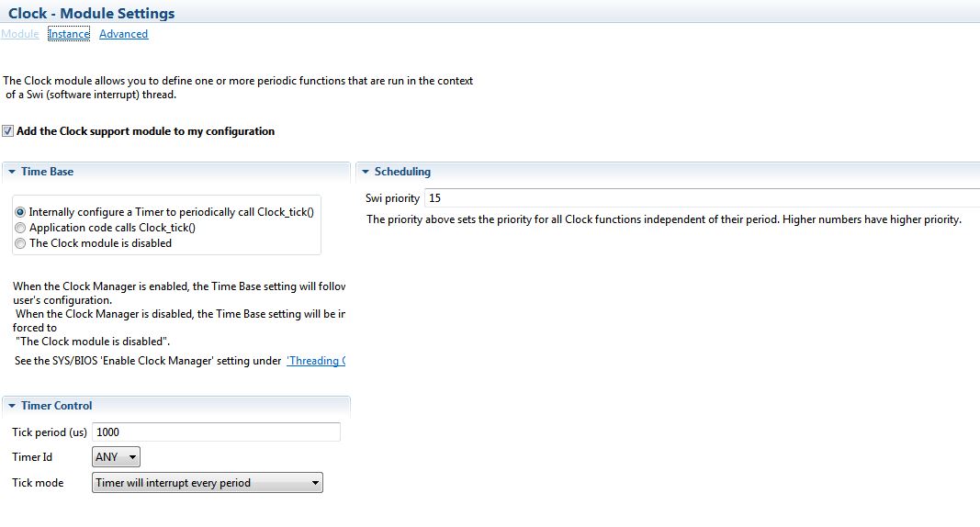The width and height of the screenshot is (980, 527).
Task: Open the Timer Id dropdown
Action: [117, 456]
